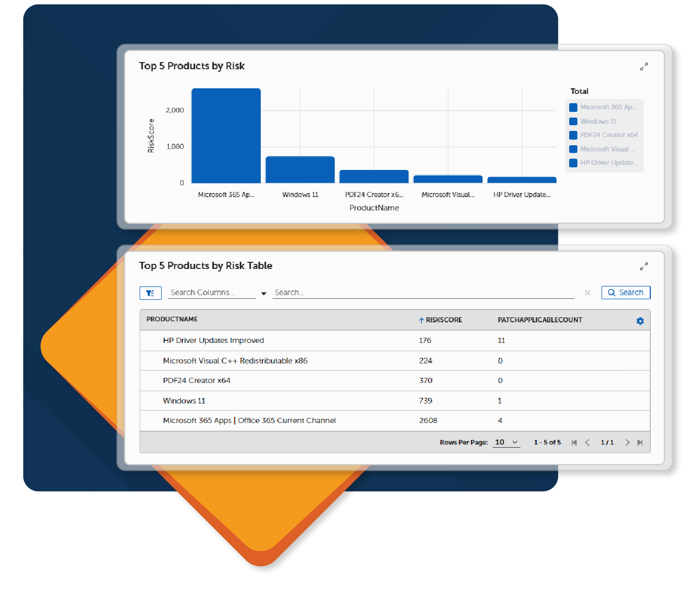Select the Microsoft 365 Apps bar in chart

coord(226,136)
